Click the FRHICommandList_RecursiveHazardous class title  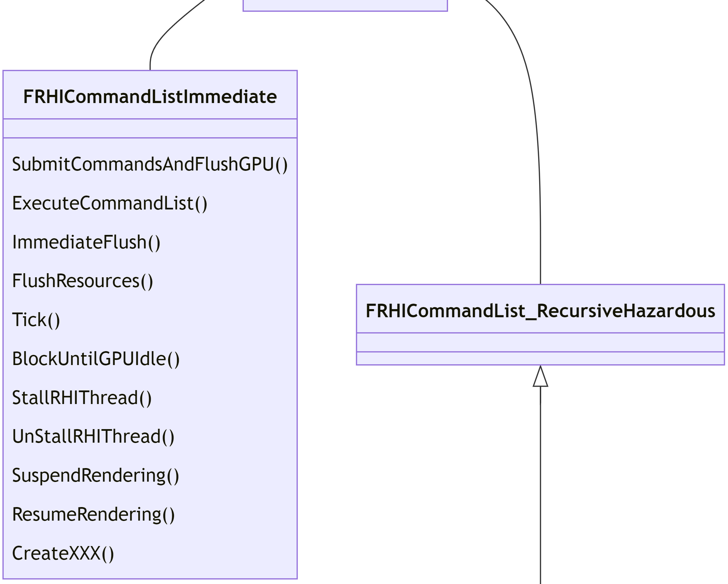point(540,311)
